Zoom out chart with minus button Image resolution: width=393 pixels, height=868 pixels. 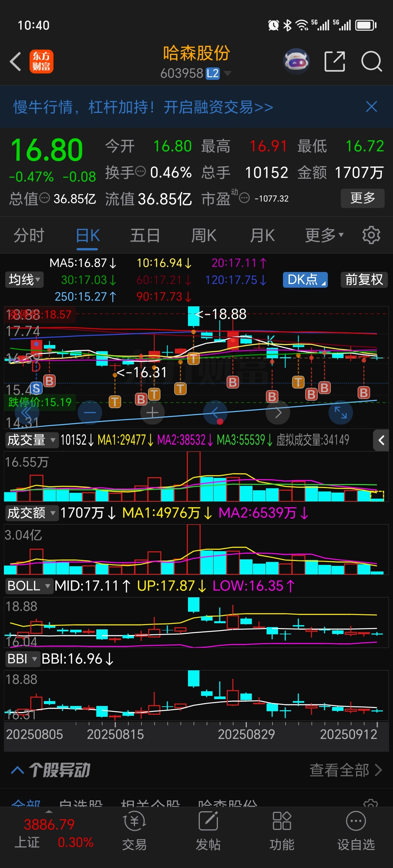(x=90, y=412)
